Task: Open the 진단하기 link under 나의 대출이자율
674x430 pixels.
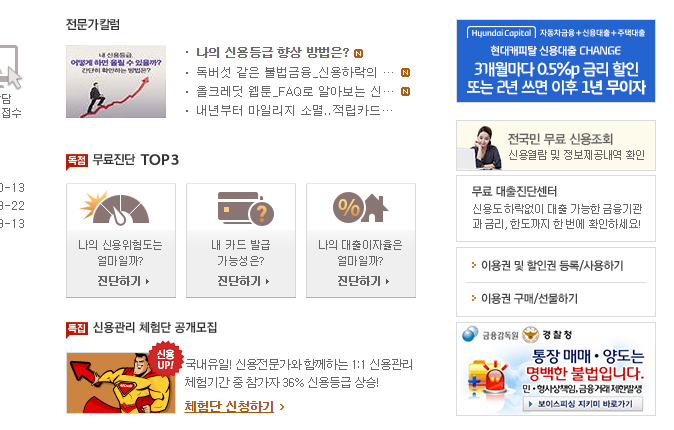Action: tap(363, 281)
